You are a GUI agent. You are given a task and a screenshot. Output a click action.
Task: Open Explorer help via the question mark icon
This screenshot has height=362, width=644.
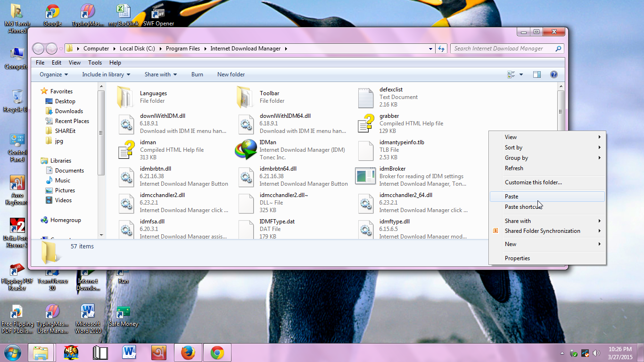click(554, 74)
